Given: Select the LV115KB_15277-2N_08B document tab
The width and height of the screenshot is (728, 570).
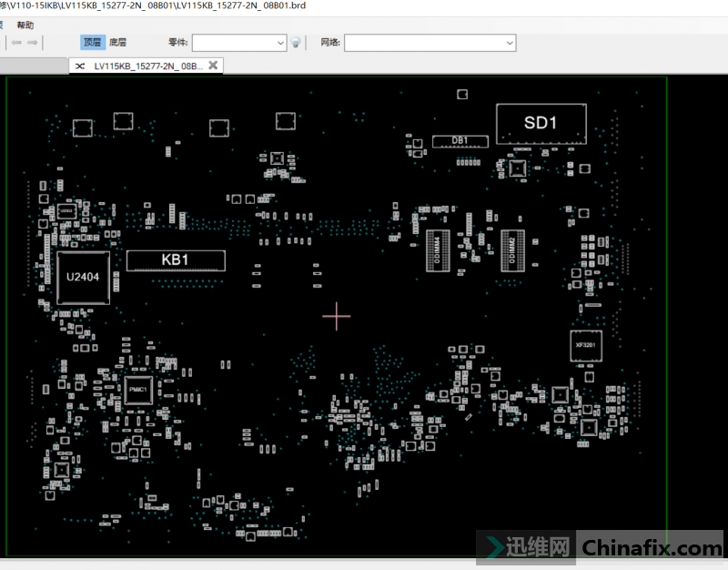Looking at the screenshot, I should click(147, 66).
